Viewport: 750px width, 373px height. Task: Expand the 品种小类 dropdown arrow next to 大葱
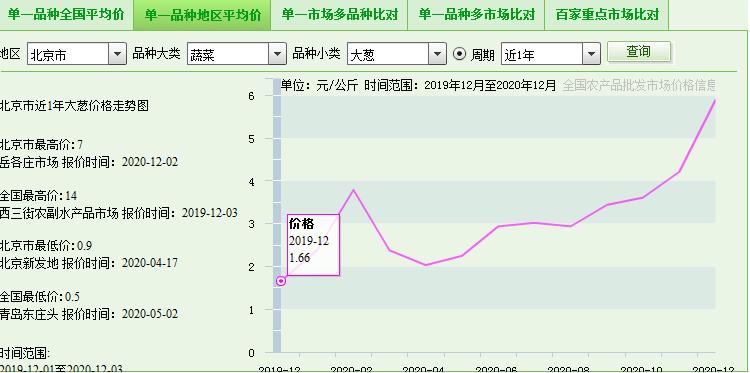coord(437,54)
